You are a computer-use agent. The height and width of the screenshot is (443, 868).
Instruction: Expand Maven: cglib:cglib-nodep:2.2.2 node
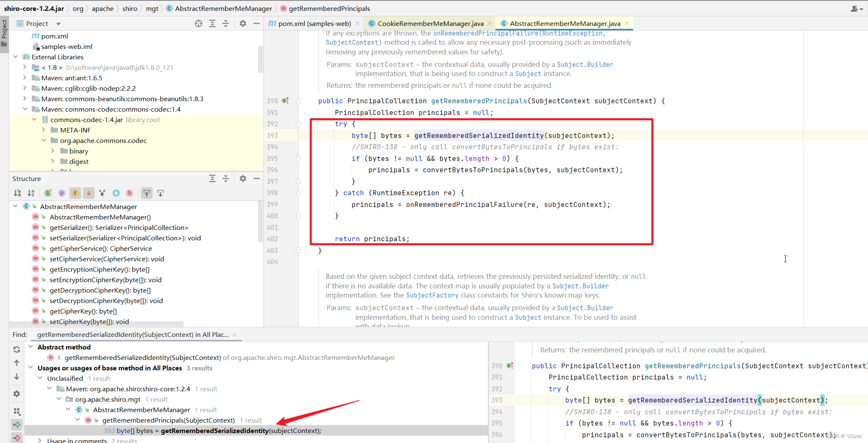point(25,88)
